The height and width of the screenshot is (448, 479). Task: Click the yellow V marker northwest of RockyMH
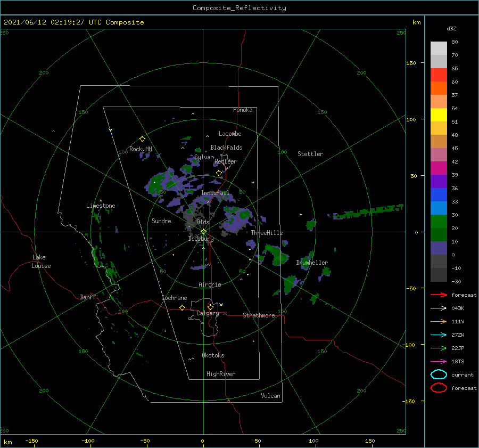pyautogui.click(x=111, y=130)
